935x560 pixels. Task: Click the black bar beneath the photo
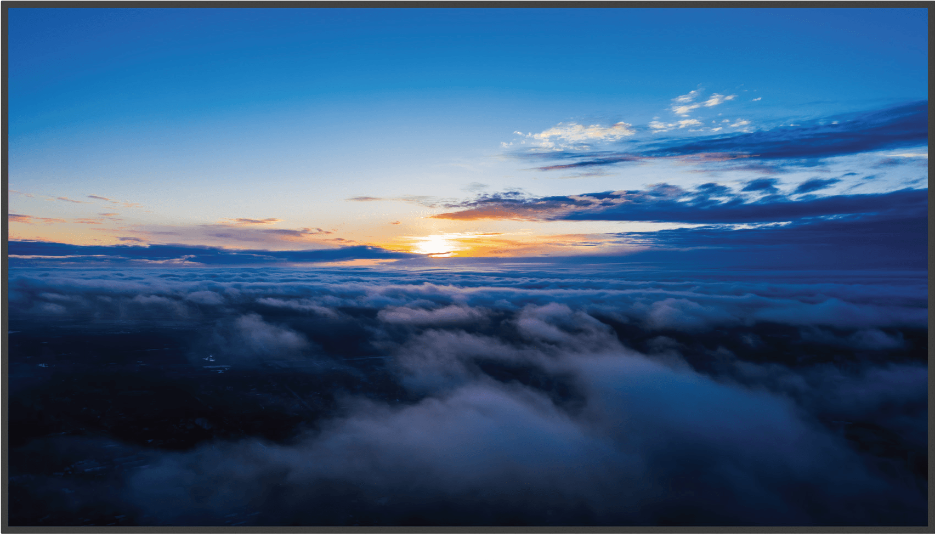pos(467,547)
